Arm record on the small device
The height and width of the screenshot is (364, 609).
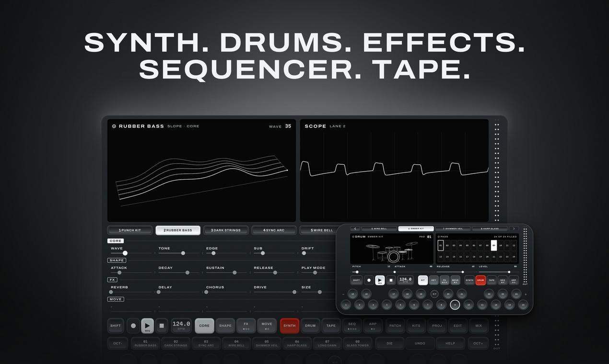pyautogui.click(x=369, y=280)
